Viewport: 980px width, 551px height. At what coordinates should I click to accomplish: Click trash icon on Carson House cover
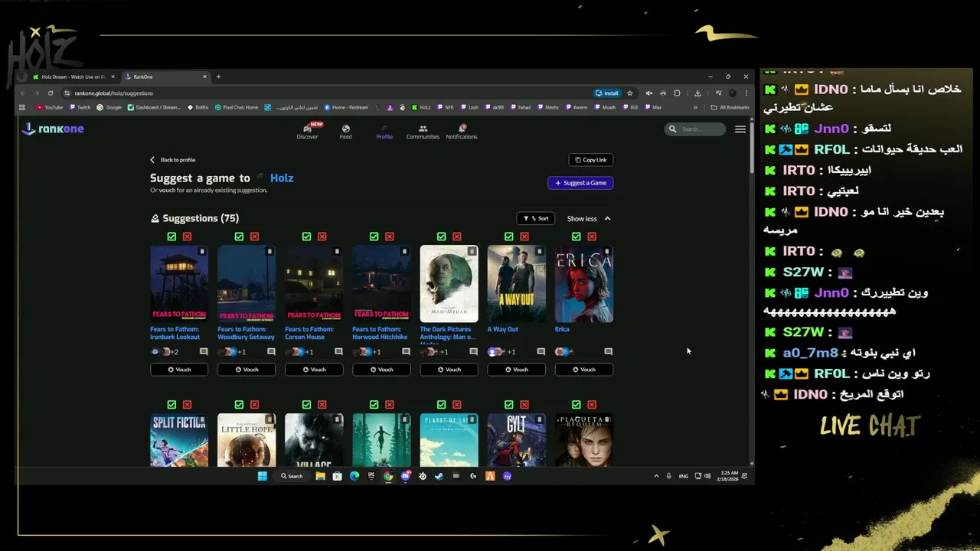337,251
